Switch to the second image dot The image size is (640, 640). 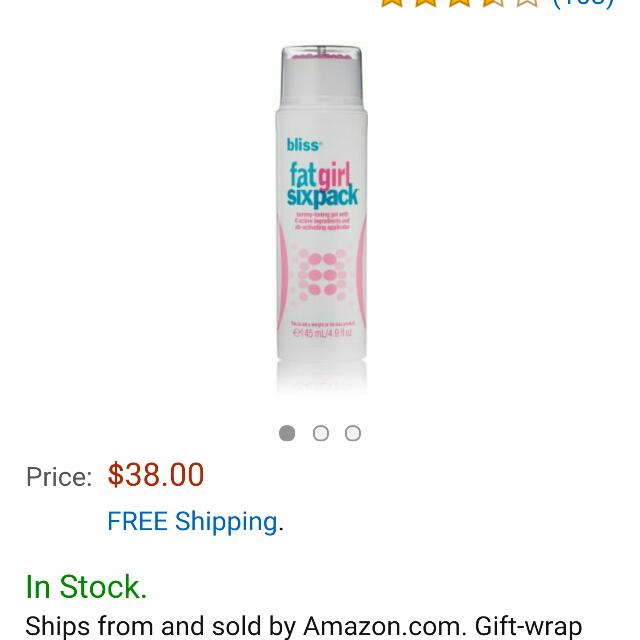(x=321, y=433)
